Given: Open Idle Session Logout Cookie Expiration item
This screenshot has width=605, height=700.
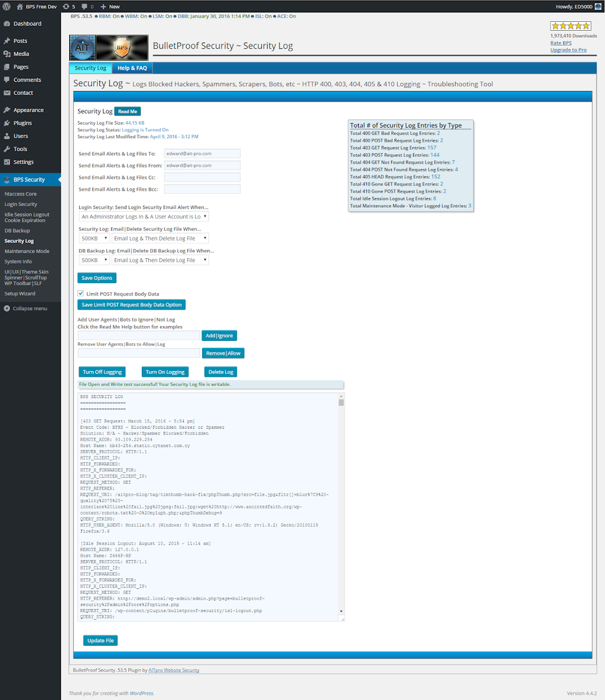Looking at the screenshot, I should pyautogui.click(x=27, y=217).
